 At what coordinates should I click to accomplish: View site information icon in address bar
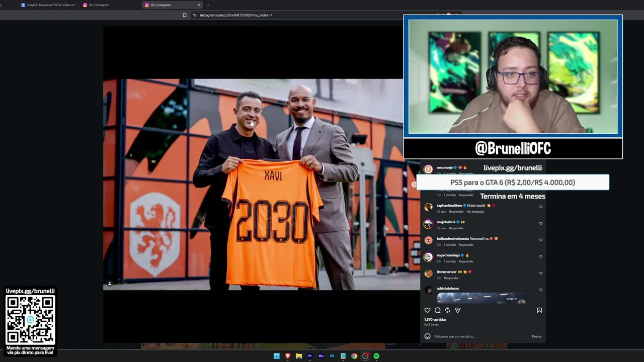point(194,15)
